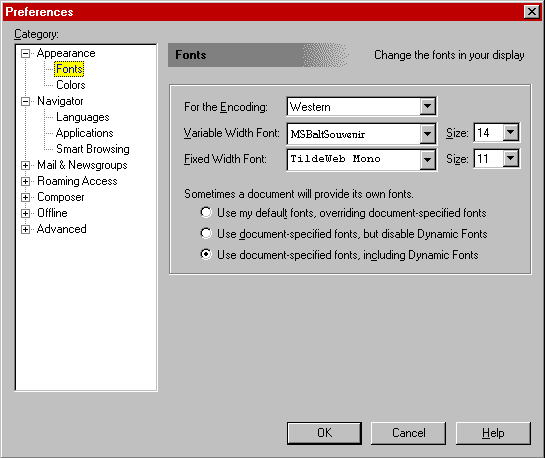Select Colors in the category tree
Viewport: 545px width, 458px height.
click(71, 85)
